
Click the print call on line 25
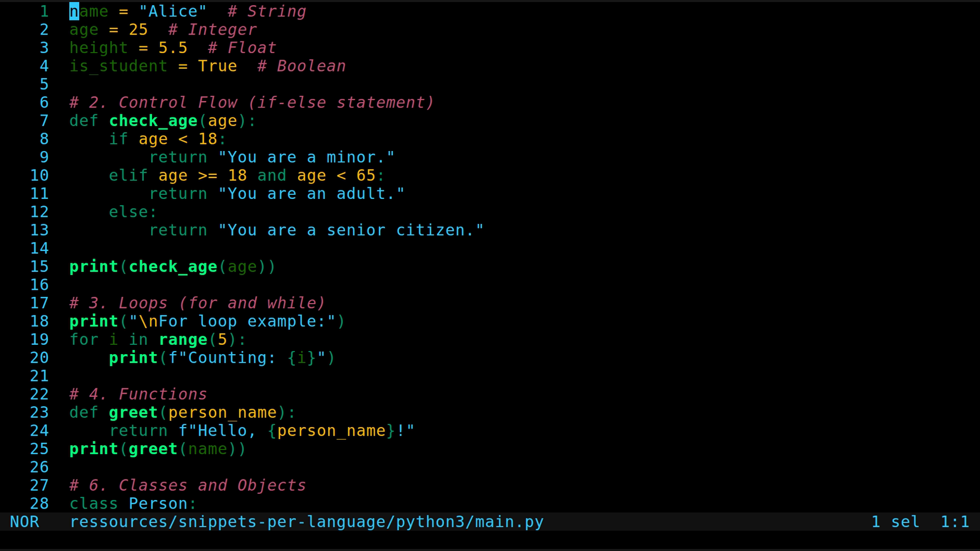(93, 449)
